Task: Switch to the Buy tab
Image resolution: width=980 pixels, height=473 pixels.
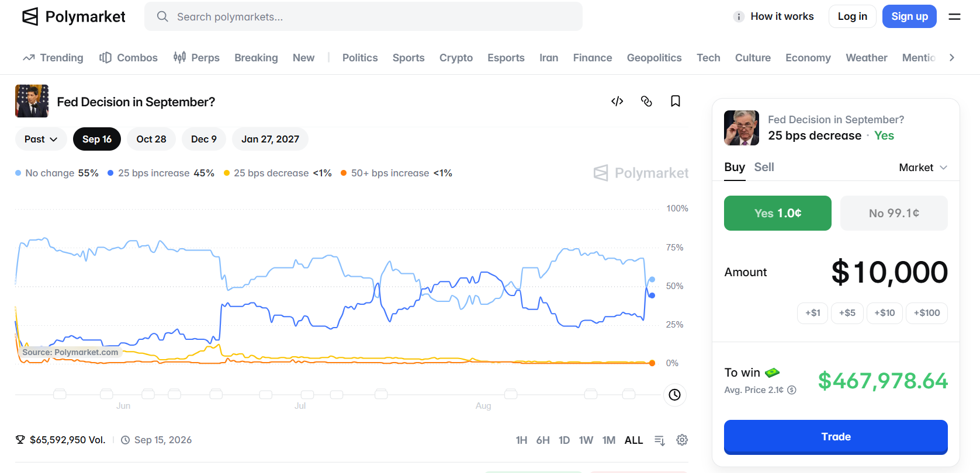Action: point(735,168)
